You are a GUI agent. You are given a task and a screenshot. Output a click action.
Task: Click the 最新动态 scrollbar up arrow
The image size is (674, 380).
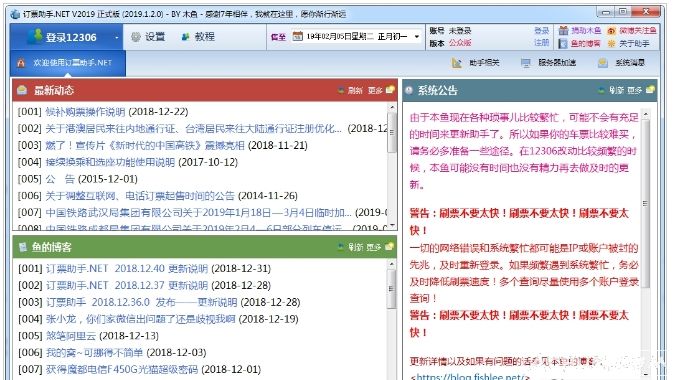click(391, 107)
